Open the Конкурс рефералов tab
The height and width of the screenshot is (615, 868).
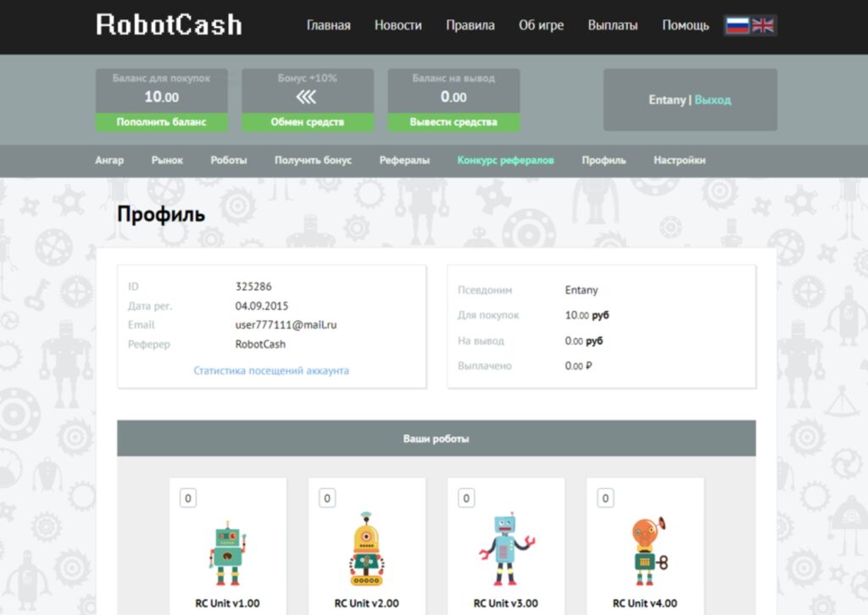click(505, 160)
